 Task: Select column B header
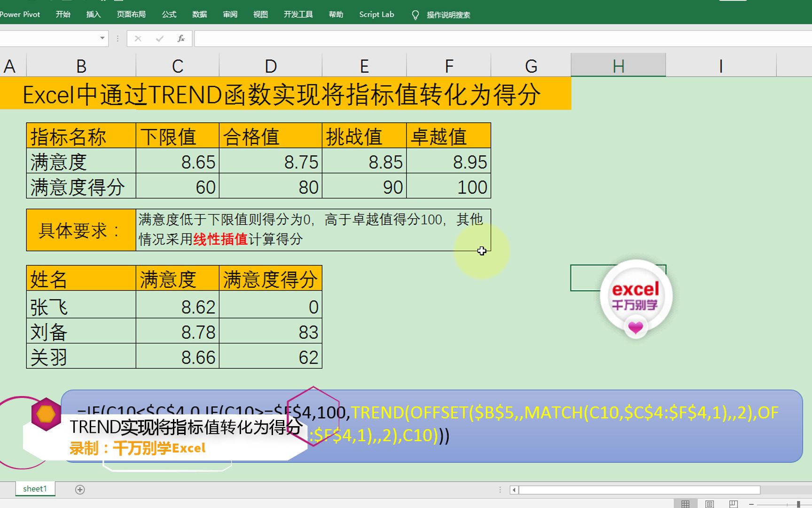pyautogui.click(x=81, y=66)
